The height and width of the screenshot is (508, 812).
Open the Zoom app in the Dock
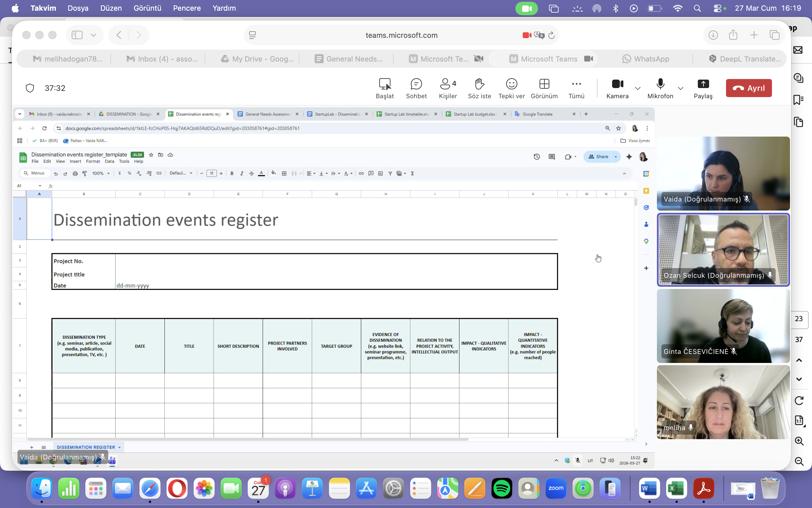556,488
